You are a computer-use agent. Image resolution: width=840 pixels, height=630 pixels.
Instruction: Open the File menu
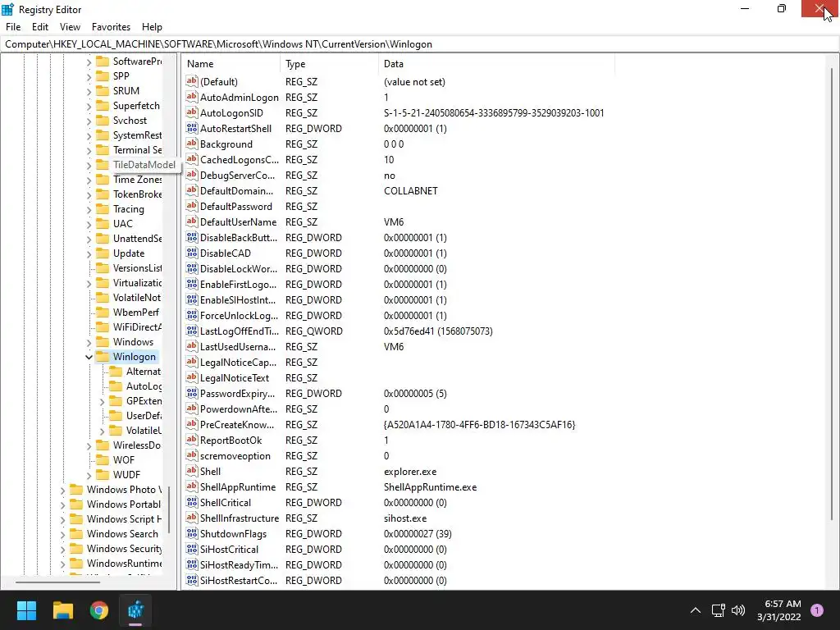point(13,27)
